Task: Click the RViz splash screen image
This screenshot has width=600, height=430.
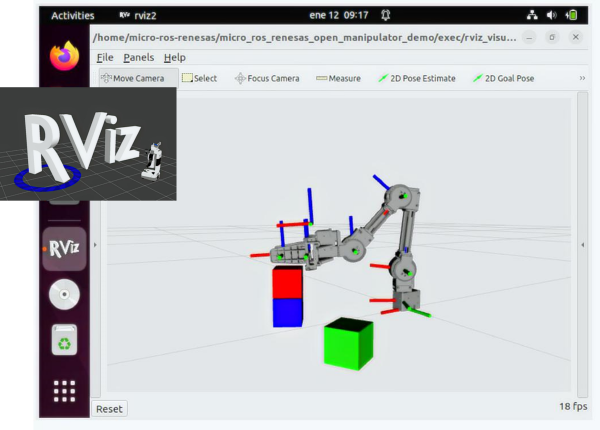Action: tap(88, 144)
